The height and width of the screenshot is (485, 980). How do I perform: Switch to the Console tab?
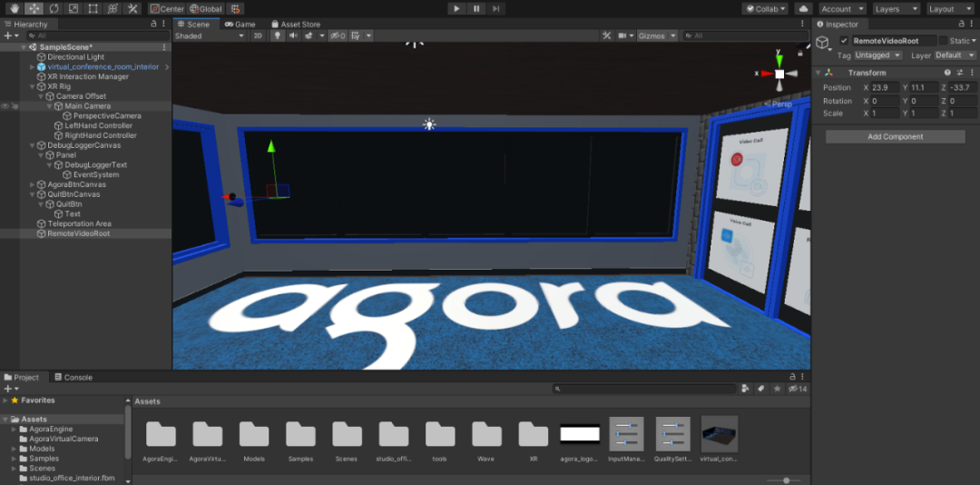(73, 377)
